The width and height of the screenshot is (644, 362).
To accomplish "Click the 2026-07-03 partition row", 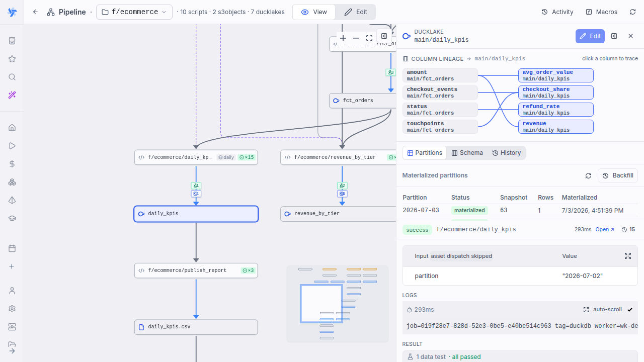I will [520, 210].
